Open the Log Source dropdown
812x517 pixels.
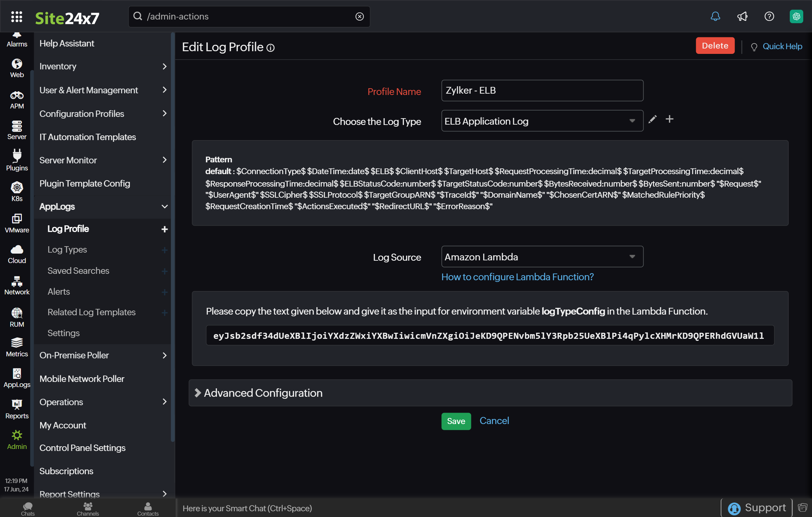[x=542, y=257]
